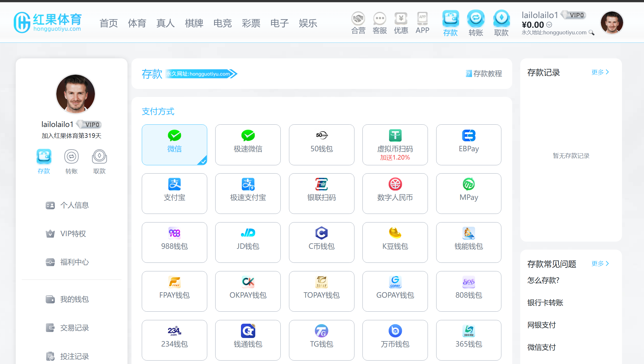The image size is (644, 364).
Task: Choose the OKPAY钱包 payment option
Action: (x=248, y=291)
